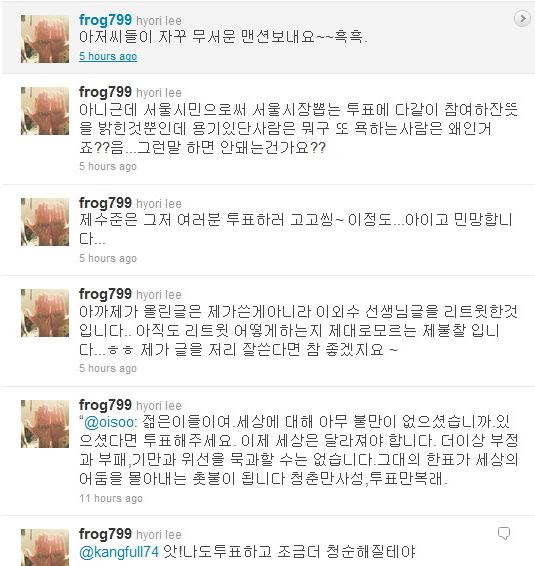The height and width of the screenshot is (566, 535).
Task: Click frog799 username in the third tweet
Action: [x=105, y=203]
